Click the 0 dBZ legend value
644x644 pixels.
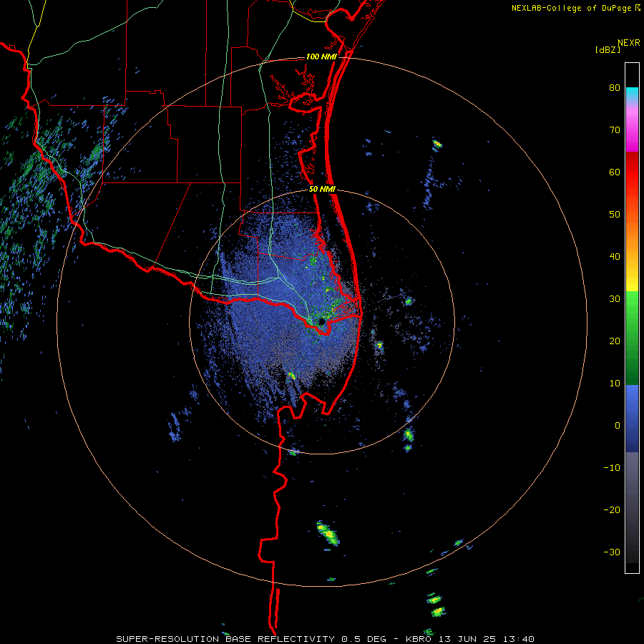(x=618, y=426)
